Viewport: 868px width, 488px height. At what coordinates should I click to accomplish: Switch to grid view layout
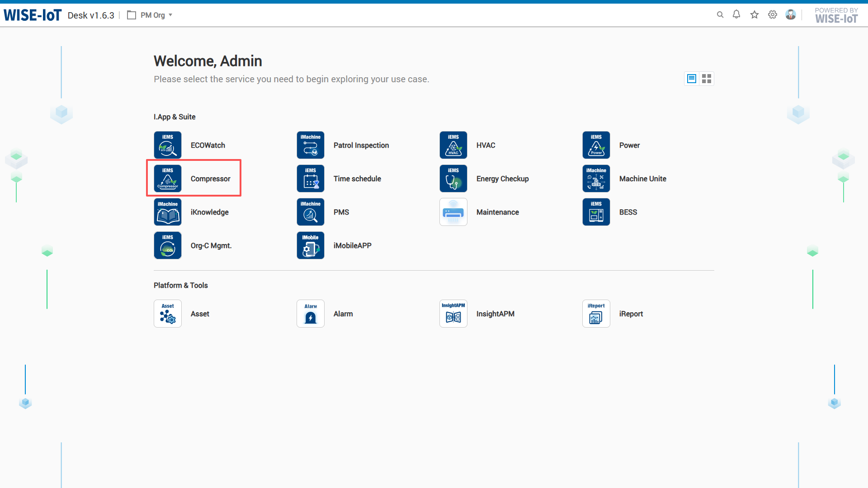point(707,79)
